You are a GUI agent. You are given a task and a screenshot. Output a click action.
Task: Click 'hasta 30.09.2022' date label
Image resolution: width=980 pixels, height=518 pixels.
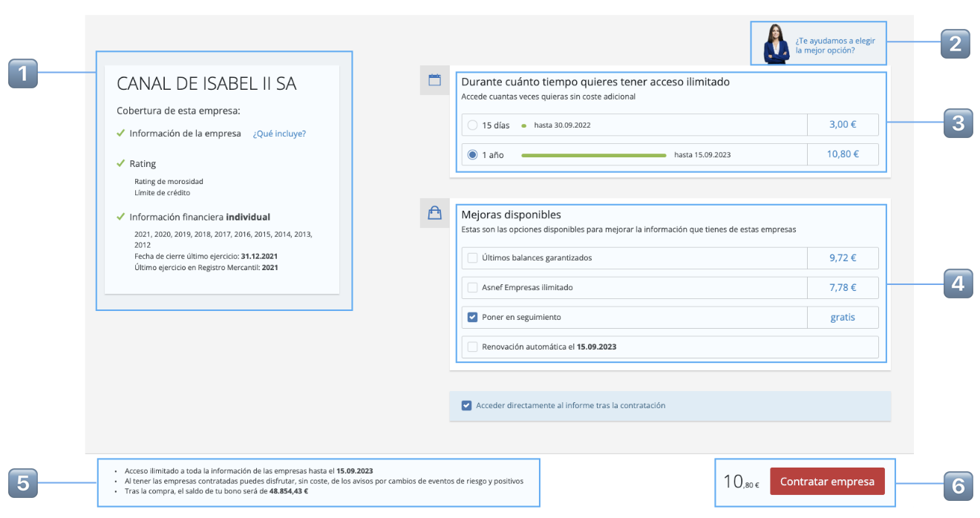(x=562, y=125)
